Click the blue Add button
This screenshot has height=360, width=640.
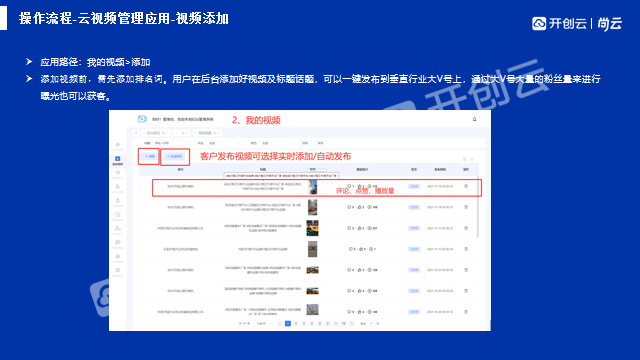click(x=149, y=156)
